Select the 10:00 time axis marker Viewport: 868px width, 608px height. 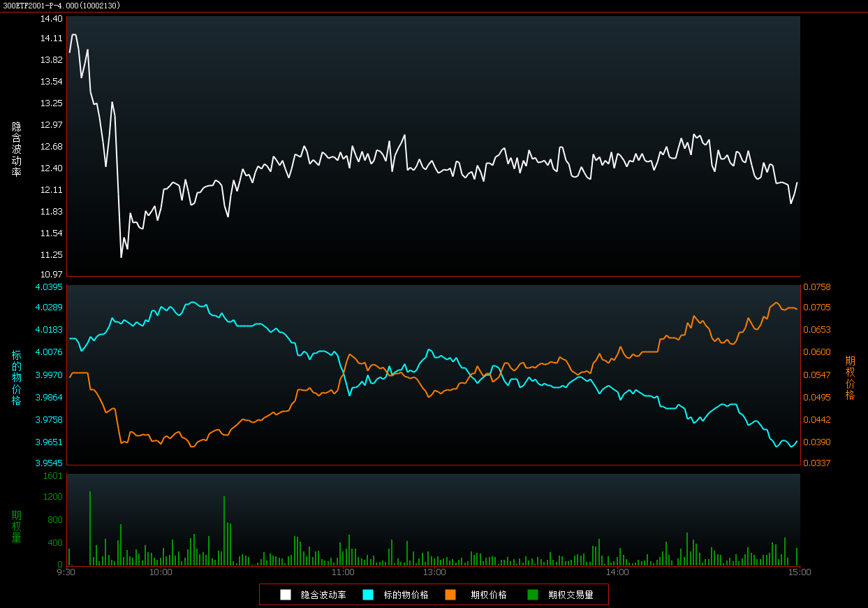tap(161, 572)
